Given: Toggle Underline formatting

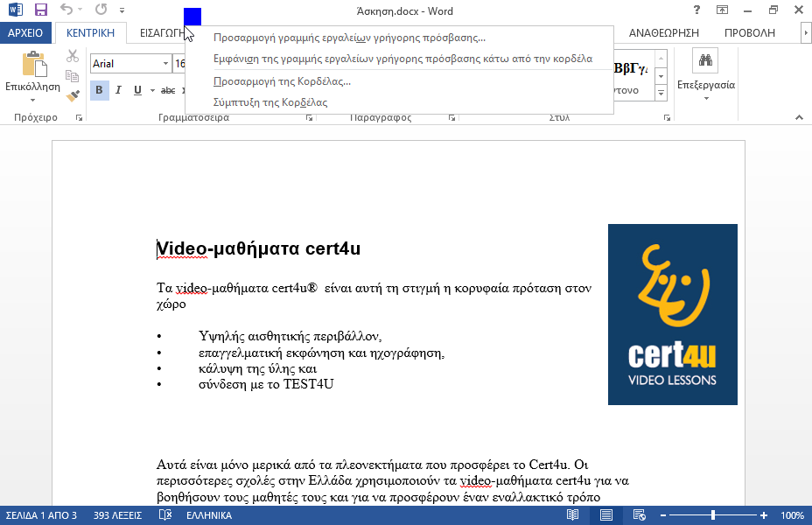Looking at the screenshot, I should (x=137, y=90).
